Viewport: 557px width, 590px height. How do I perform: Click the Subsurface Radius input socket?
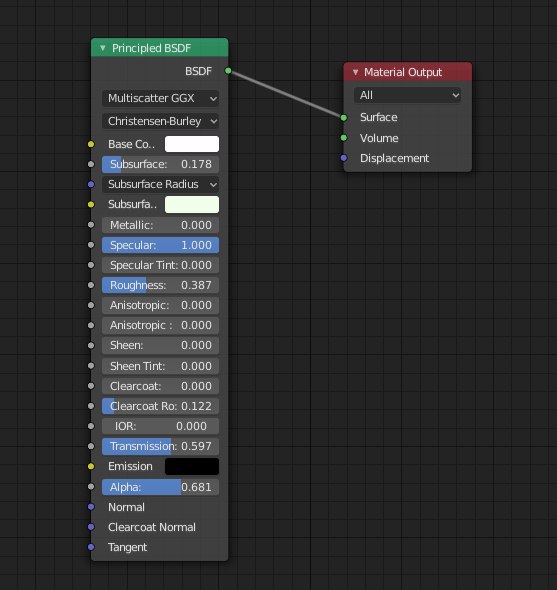(x=91, y=184)
